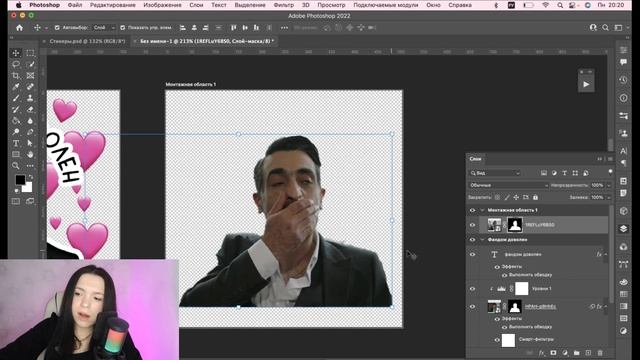Collapse the Фандом доволен group
640x360 pixels.
[482, 240]
